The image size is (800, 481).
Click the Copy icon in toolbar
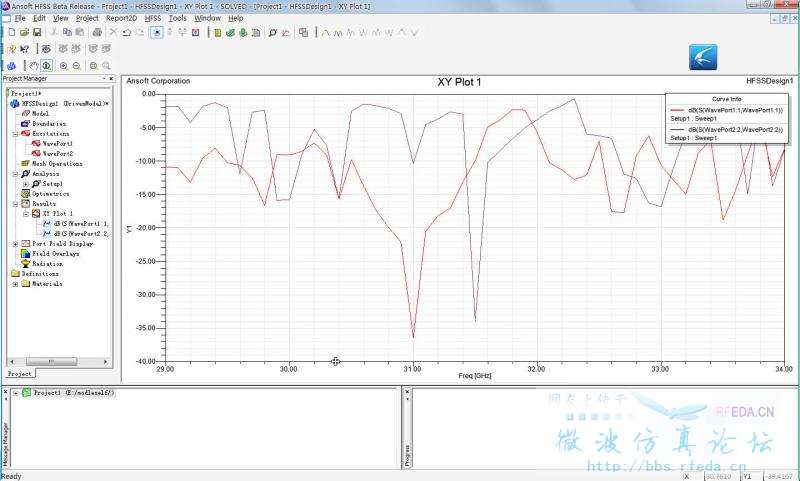(67, 32)
